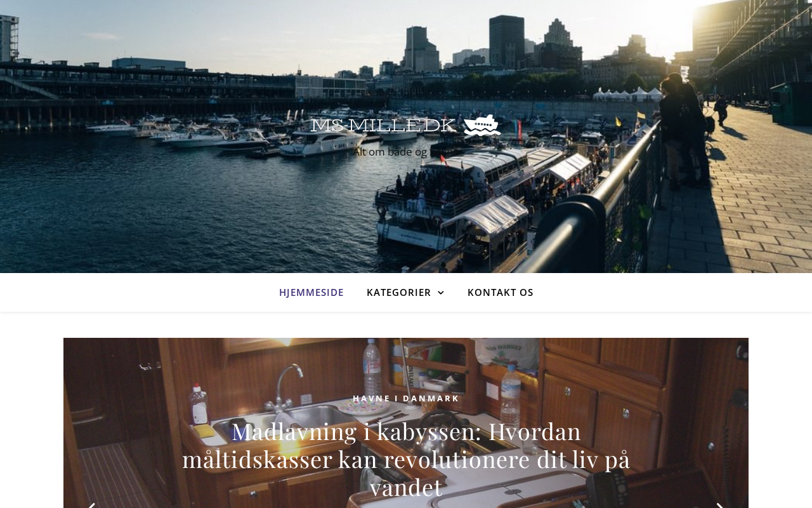Image resolution: width=812 pixels, height=508 pixels.
Task: Go to the Hjemmeside menu item
Action: (311, 292)
